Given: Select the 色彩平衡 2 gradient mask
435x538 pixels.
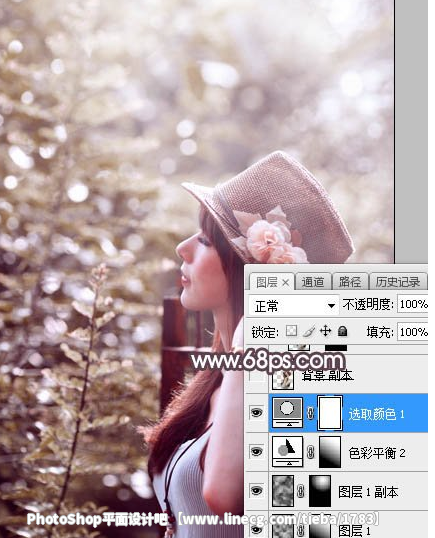Looking at the screenshot, I should 330,452.
